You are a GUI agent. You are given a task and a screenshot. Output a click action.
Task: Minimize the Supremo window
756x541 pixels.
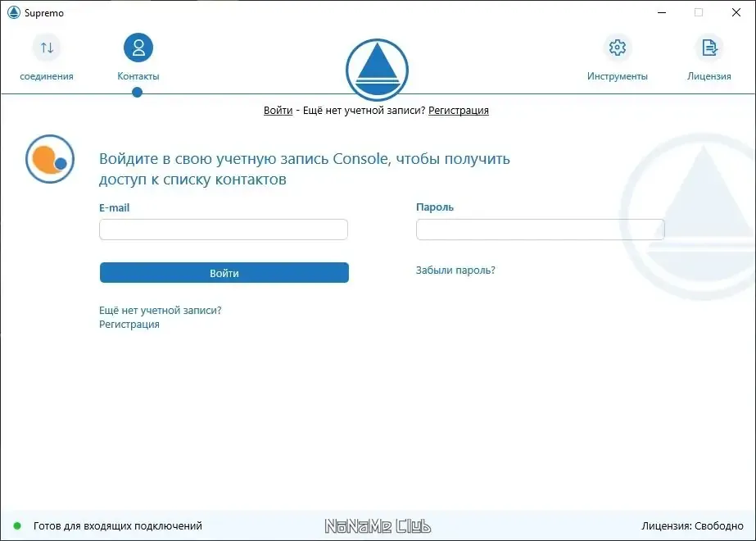tap(662, 12)
